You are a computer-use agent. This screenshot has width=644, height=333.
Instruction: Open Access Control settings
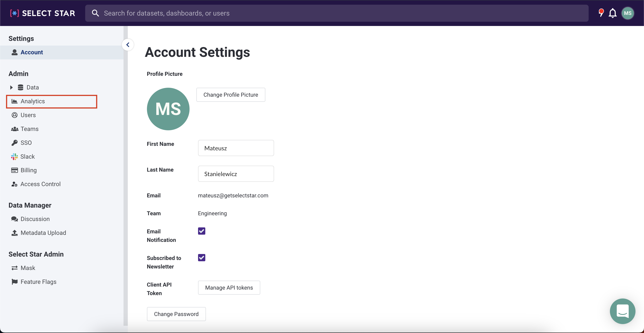(x=40, y=184)
